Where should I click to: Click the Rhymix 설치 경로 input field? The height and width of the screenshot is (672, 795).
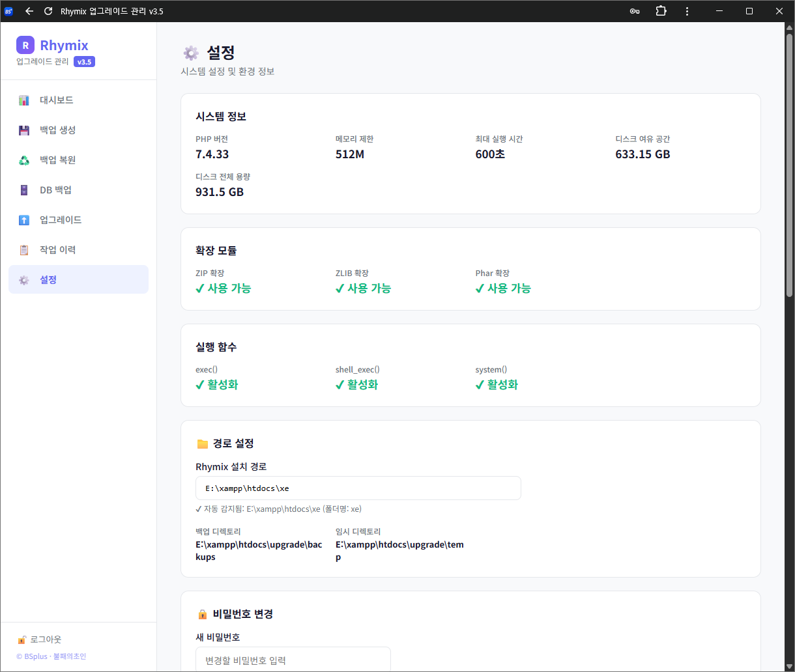[x=358, y=488]
